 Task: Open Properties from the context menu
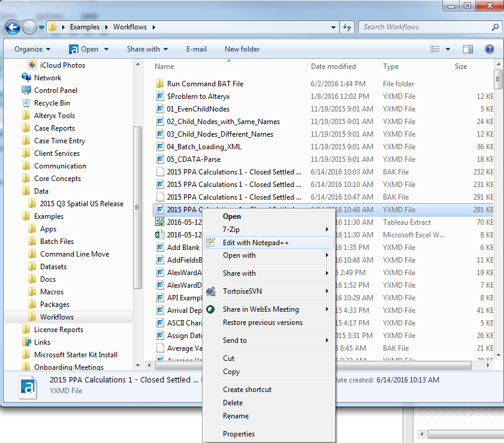239,434
